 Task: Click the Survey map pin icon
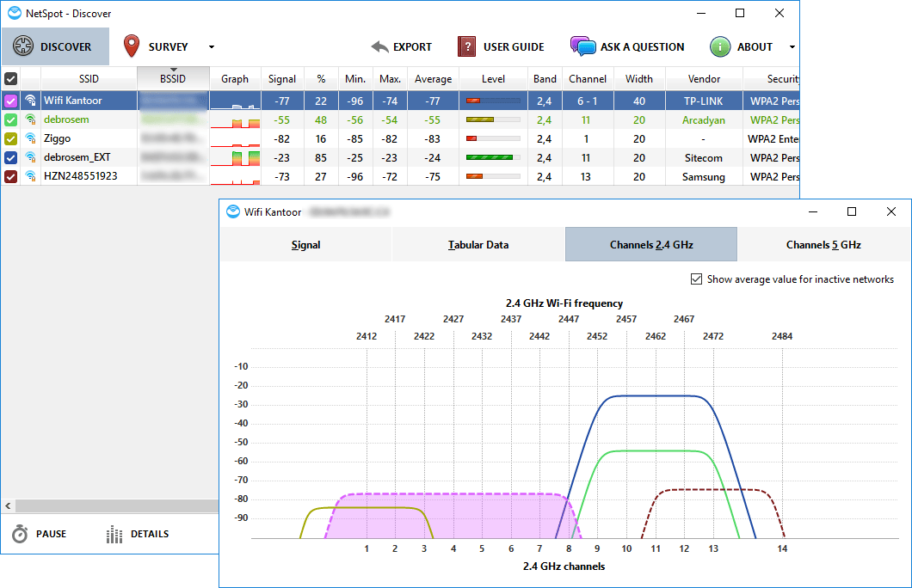[x=132, y=46]
